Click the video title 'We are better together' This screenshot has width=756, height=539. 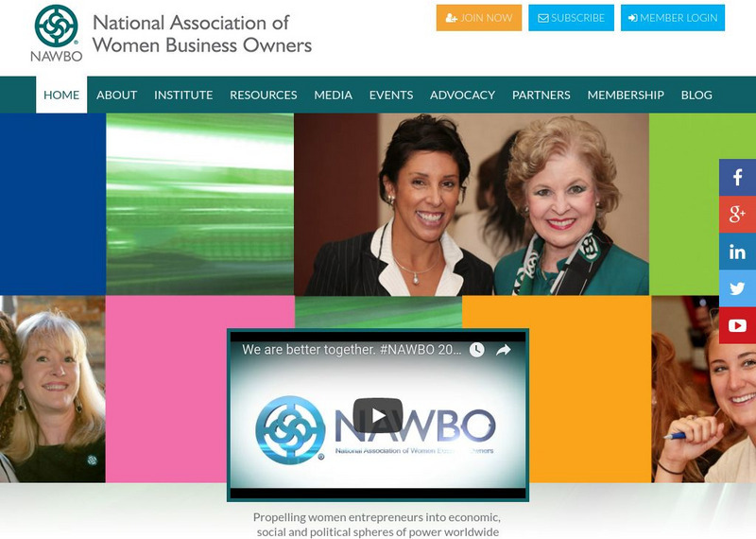352,350
